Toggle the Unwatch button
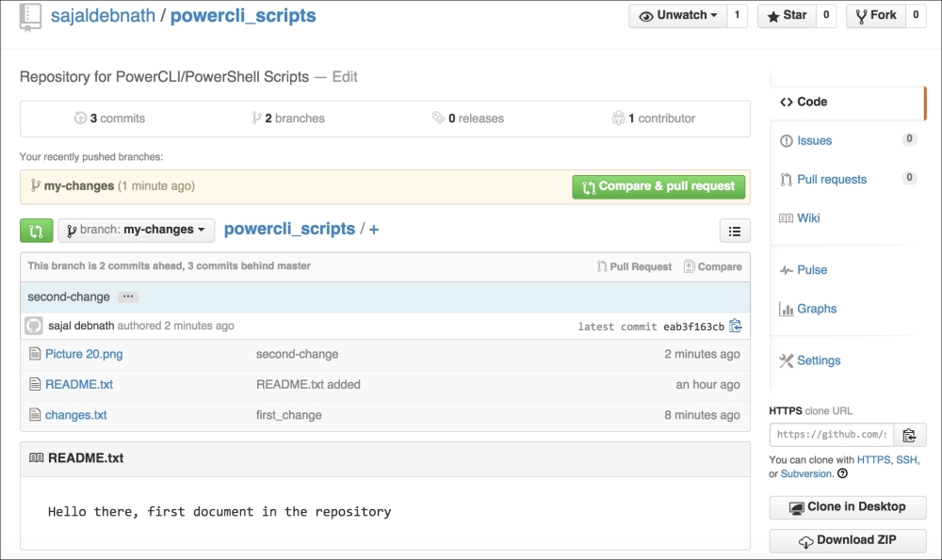This screenshot has width=942, height=560. point(678,16)
